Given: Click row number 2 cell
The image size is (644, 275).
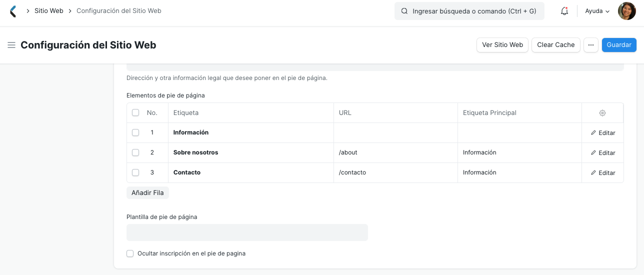Looking at the screenshot, I should [152, 152].
